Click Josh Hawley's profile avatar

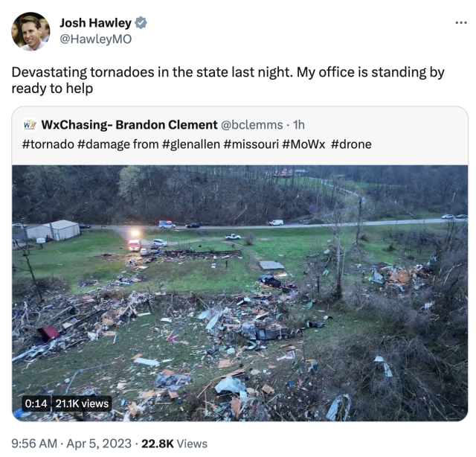point(30,31)
